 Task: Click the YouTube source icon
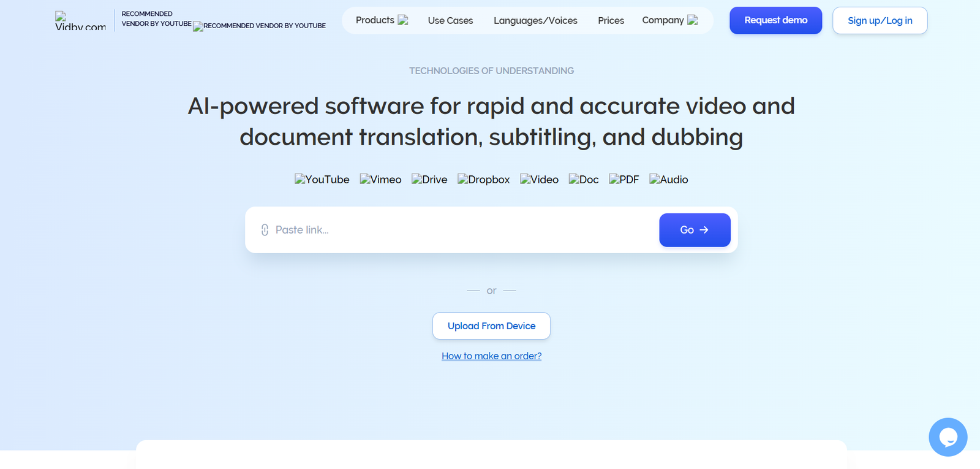tap(322, 180)
